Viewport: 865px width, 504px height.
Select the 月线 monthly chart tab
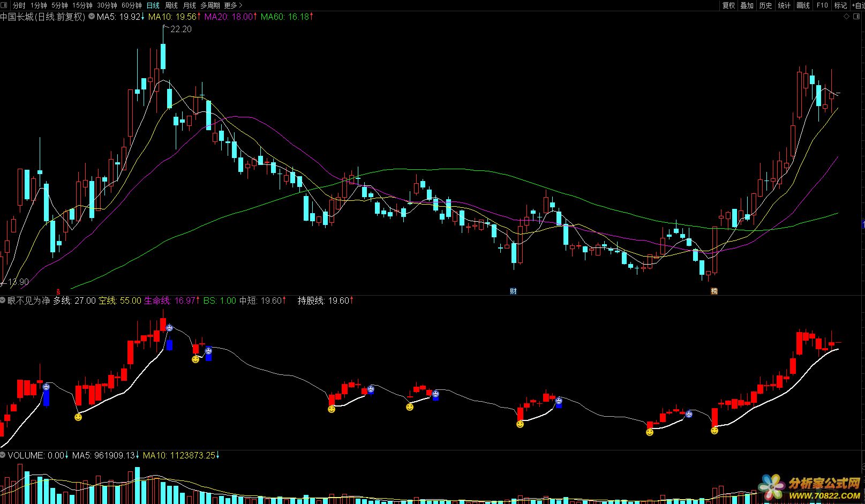(190, 5)
